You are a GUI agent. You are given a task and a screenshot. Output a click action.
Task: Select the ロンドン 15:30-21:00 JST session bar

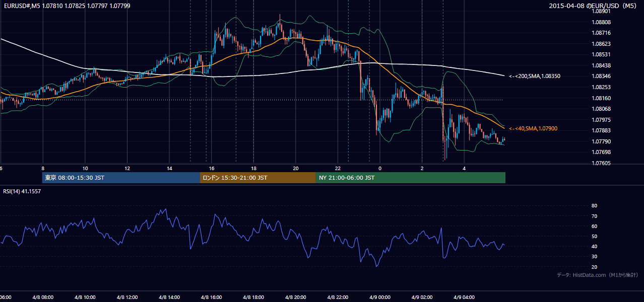(x=258, y=178)
